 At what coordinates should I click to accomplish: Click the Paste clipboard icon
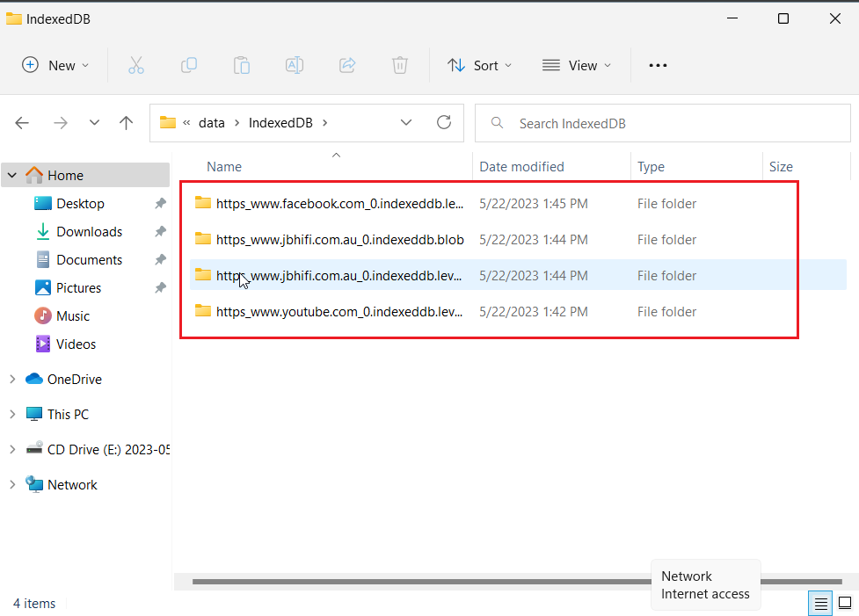pos(242,65)
